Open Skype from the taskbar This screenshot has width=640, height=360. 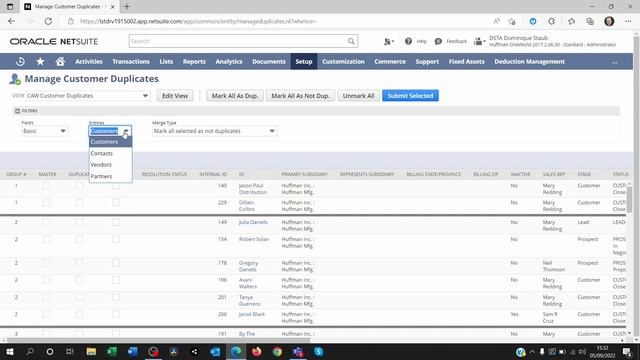click(x=319, y=351)
